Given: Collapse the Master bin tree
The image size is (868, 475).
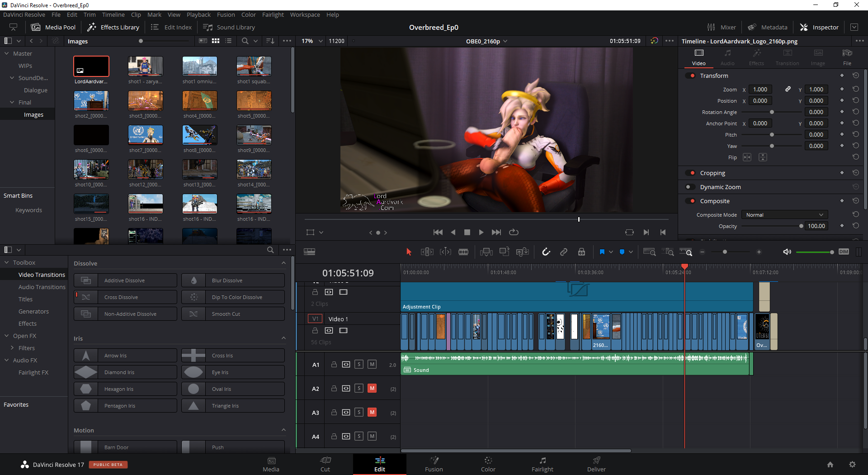Looking at the screenshot, I should point(7,53).
